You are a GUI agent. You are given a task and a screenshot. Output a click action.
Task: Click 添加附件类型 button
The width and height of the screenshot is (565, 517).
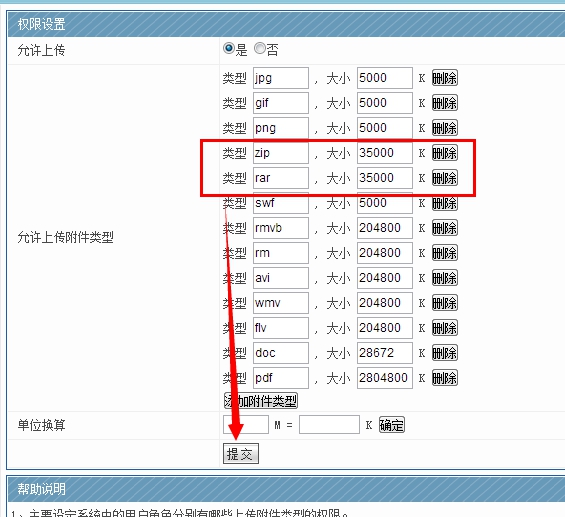point(261,401)
